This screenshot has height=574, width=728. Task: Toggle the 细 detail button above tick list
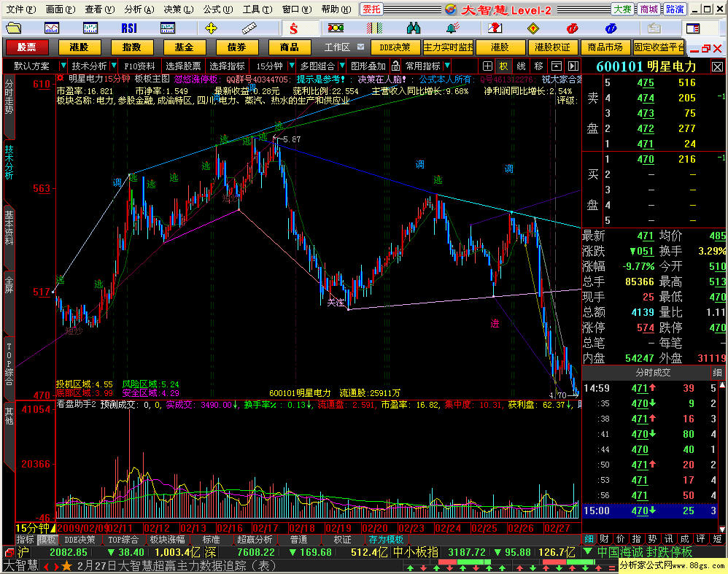pos(717,373)
